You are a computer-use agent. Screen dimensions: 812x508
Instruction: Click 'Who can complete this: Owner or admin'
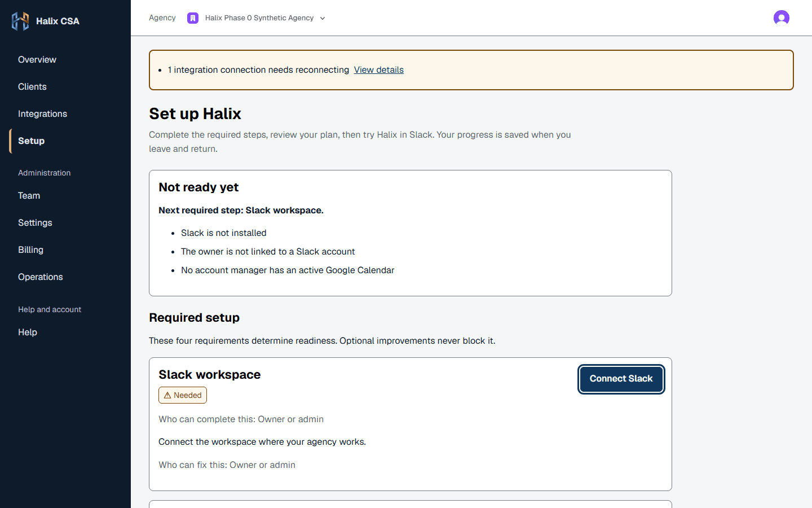[x=241, y=419]
